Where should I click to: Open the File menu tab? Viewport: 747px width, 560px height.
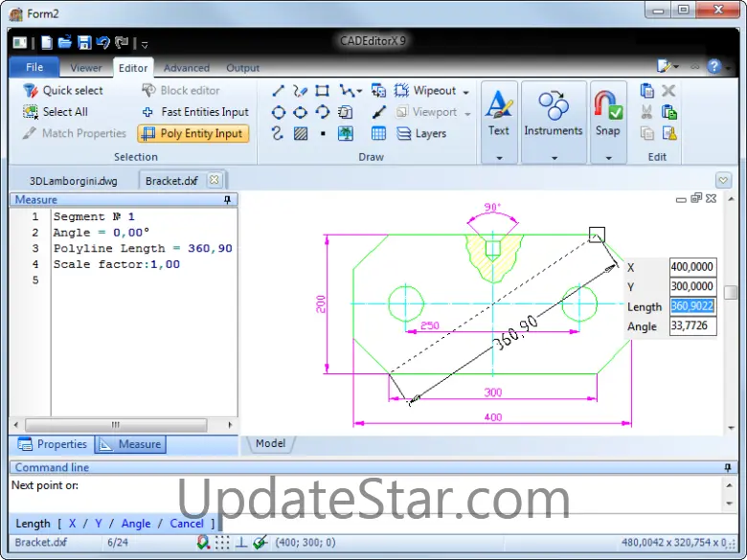click(x=34, y=67)
